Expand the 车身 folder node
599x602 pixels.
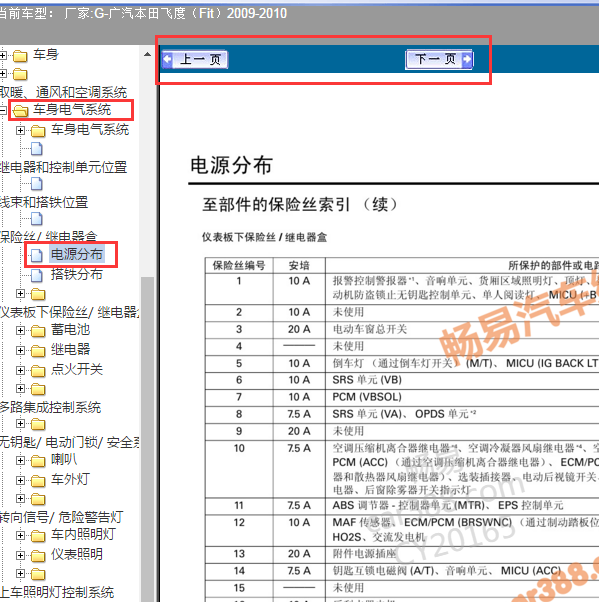(x=3, y=55)
